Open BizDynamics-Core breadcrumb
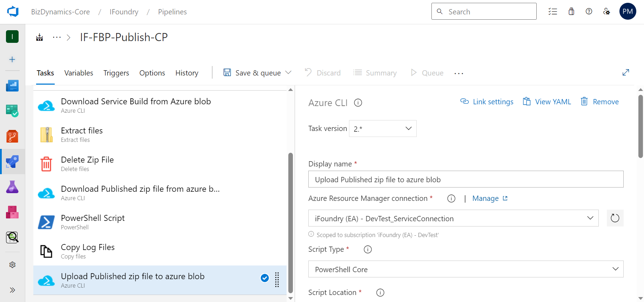Viewport: 644px width, 302px height. coord(60,12)
